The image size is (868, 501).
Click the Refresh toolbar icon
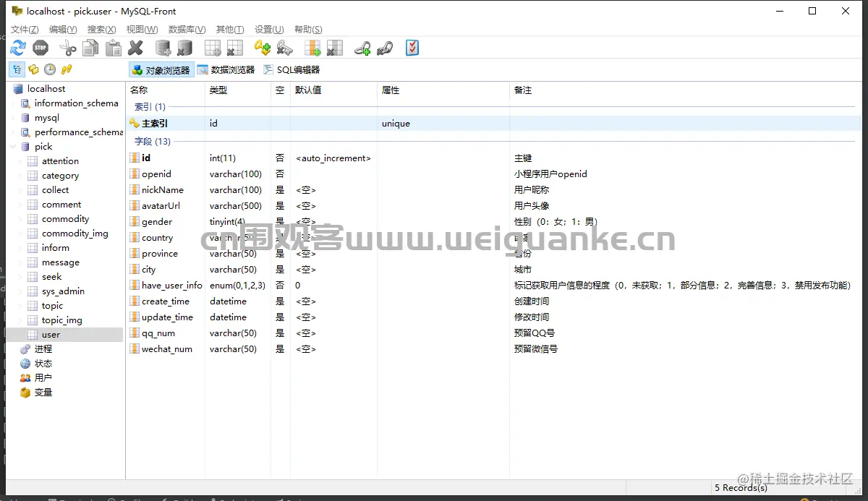tap(18, 48)
